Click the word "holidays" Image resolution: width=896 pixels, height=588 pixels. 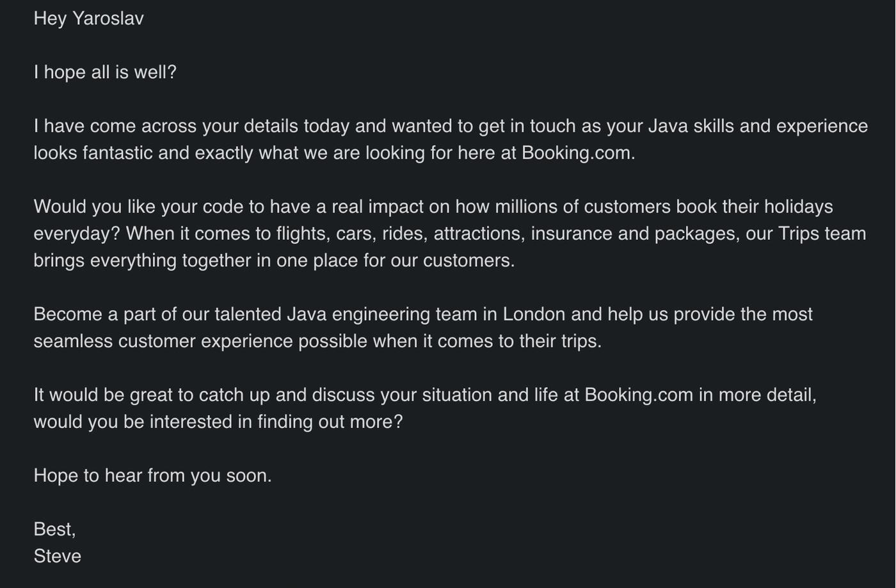[798, 207]
